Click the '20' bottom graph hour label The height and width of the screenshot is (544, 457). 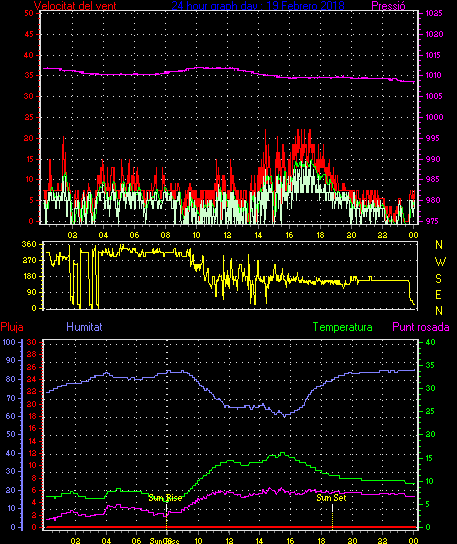point(352,541)
